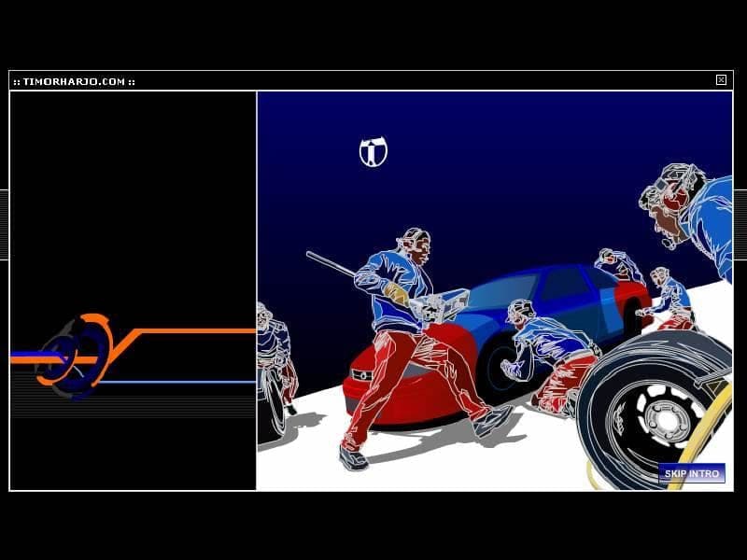Click the crouching crew member at front wheel

pos(548,355)
